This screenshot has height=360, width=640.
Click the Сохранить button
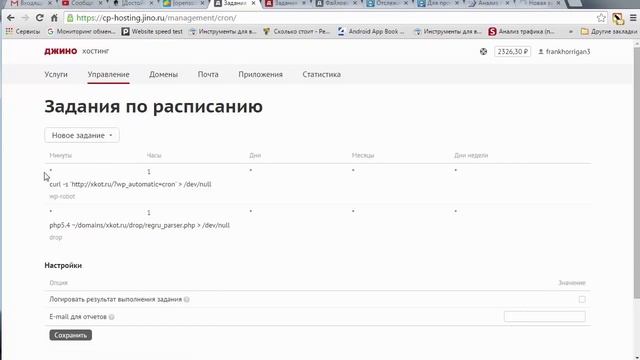click(x=71, y=335)
